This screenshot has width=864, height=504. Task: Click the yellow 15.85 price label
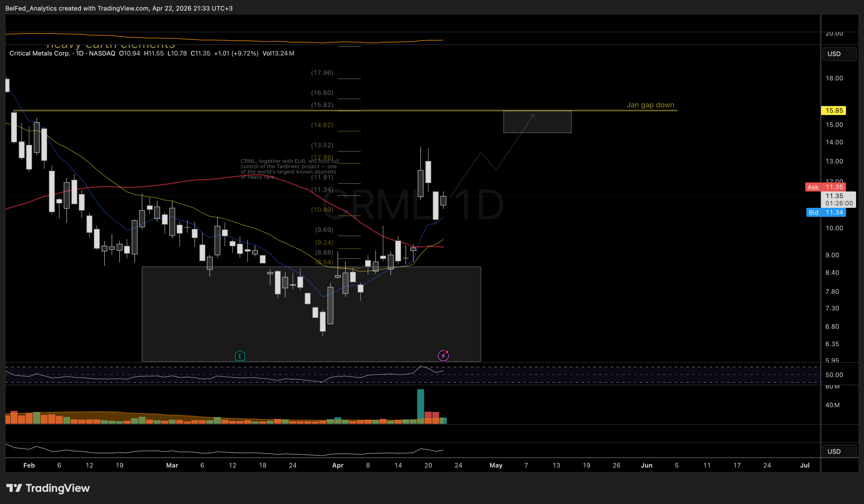coord(834,110)
